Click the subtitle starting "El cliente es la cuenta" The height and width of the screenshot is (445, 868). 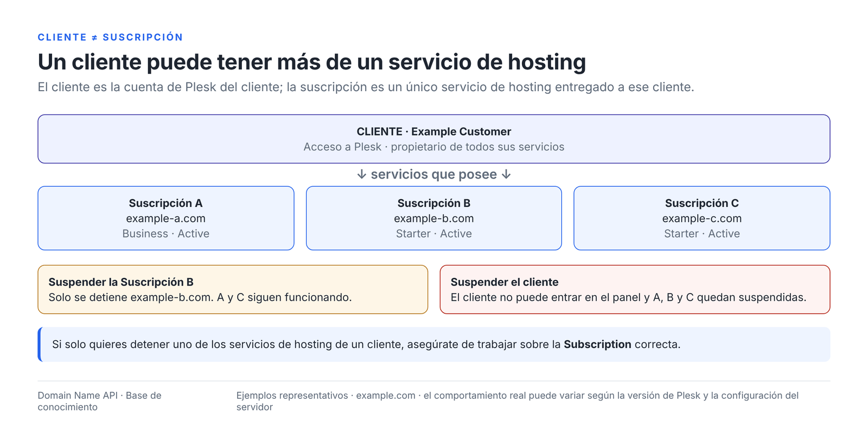pos(366,87)
